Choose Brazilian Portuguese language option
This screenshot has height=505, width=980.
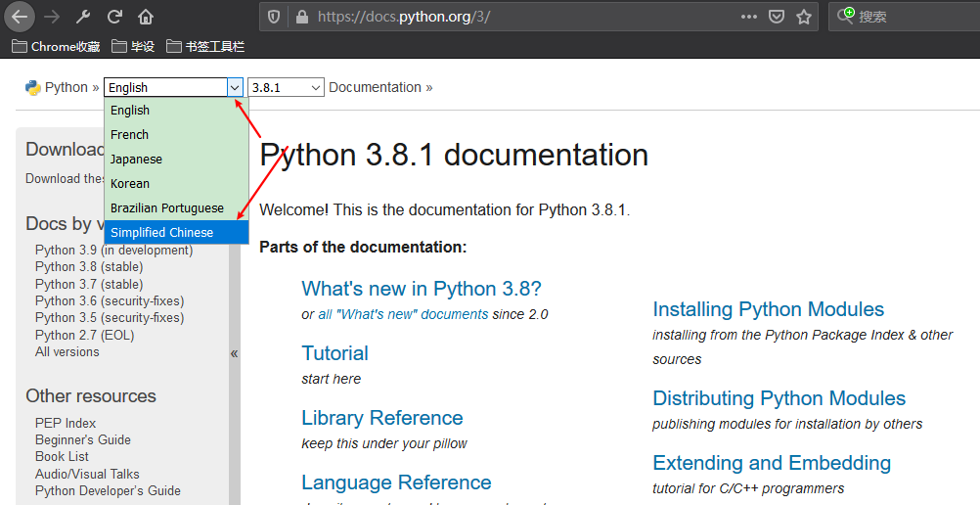tap(176, 207)
